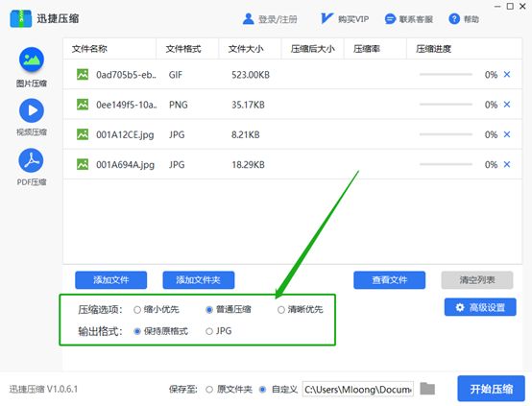Viewport: 532px width, 406px height.
Task: Click 文件大小 column header
Action: [x=246, y=49]
